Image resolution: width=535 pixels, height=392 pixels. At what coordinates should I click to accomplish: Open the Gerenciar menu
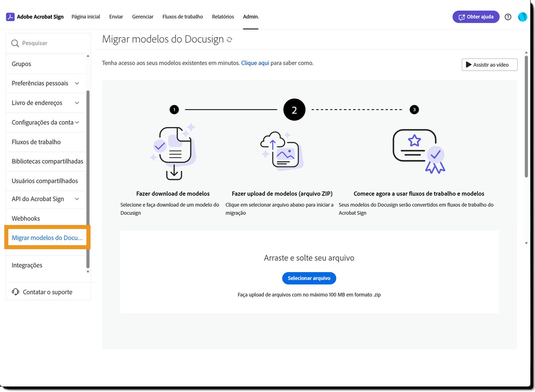pyautogui.click(x=143, y=17)
